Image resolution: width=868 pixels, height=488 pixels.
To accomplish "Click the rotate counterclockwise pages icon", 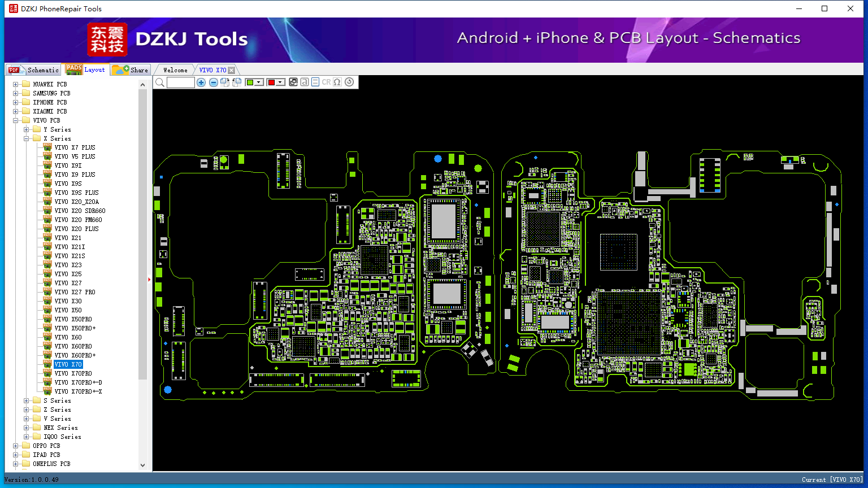I will 237,82.
